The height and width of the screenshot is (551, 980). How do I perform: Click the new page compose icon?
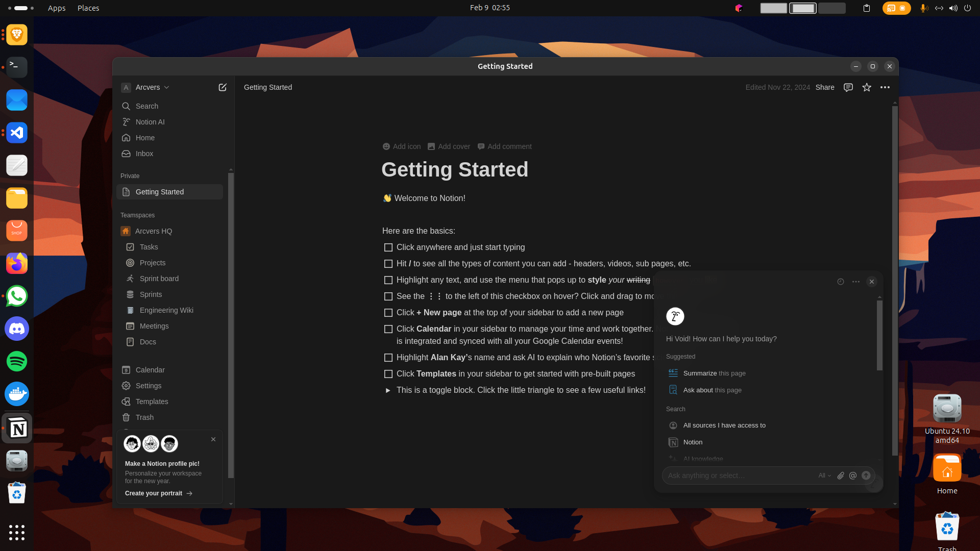(x=223, y=87)
